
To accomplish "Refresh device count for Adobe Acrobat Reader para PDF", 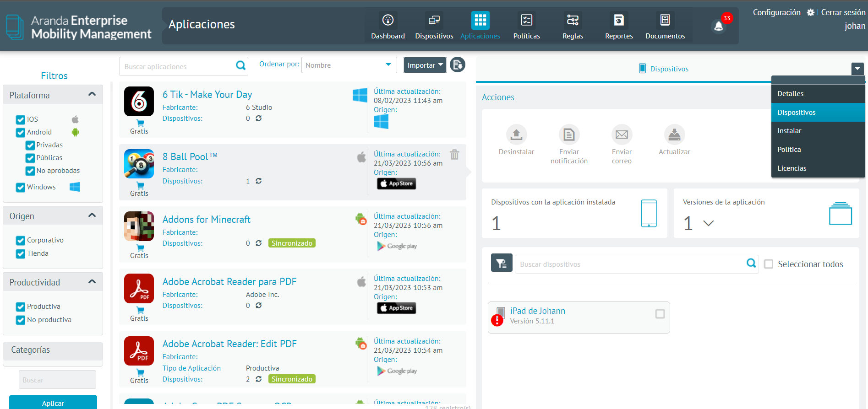I will [259, 305].
